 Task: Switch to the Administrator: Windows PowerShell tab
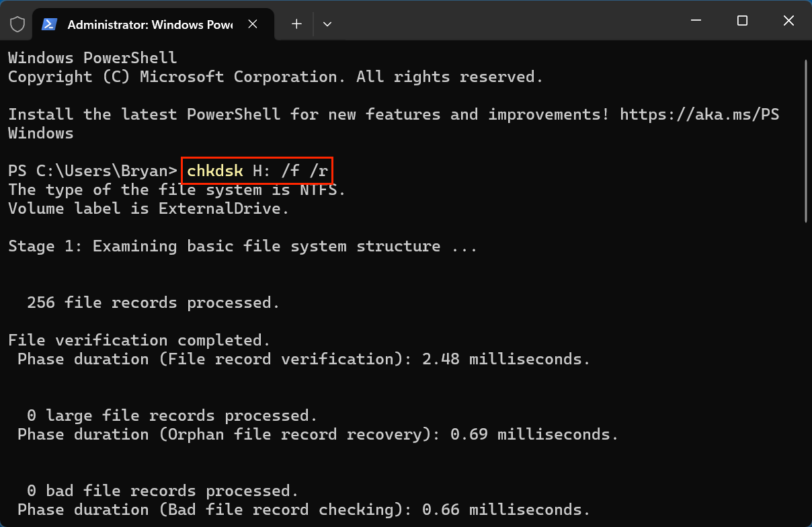coord(148,24)
